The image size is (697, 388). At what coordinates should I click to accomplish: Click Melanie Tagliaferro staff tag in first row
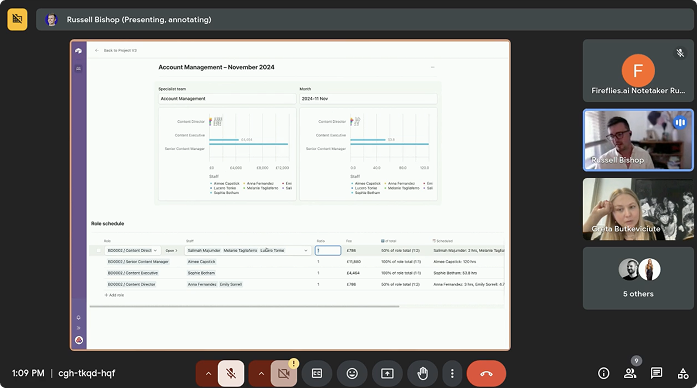[240, 251]
